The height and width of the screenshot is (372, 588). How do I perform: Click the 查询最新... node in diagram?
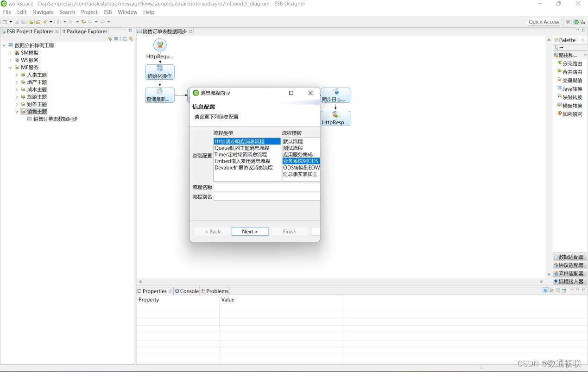point(160,95)
